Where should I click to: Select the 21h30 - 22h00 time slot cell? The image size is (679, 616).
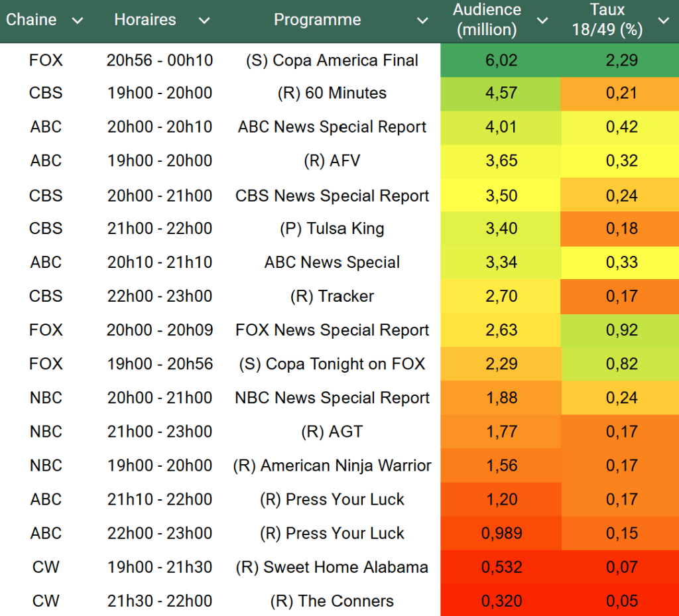tap(160, 601)
